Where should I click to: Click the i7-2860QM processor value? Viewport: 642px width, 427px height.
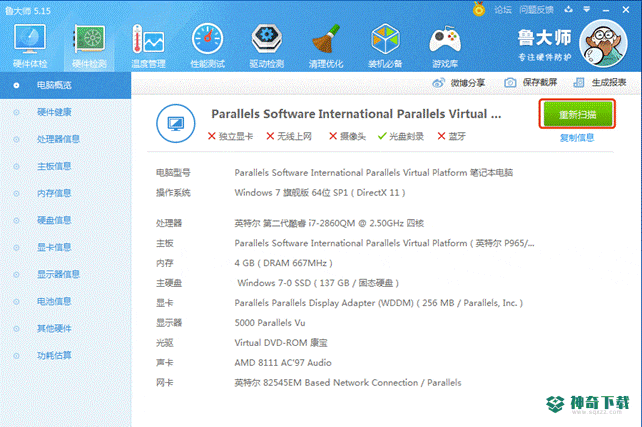(x=329, y=223)
